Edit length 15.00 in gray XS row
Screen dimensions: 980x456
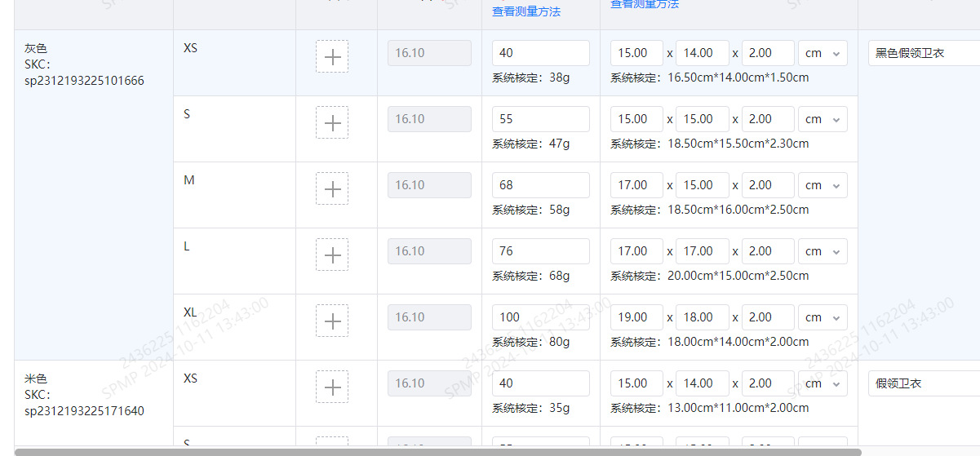pyautogui.click(x=636, y=53)
